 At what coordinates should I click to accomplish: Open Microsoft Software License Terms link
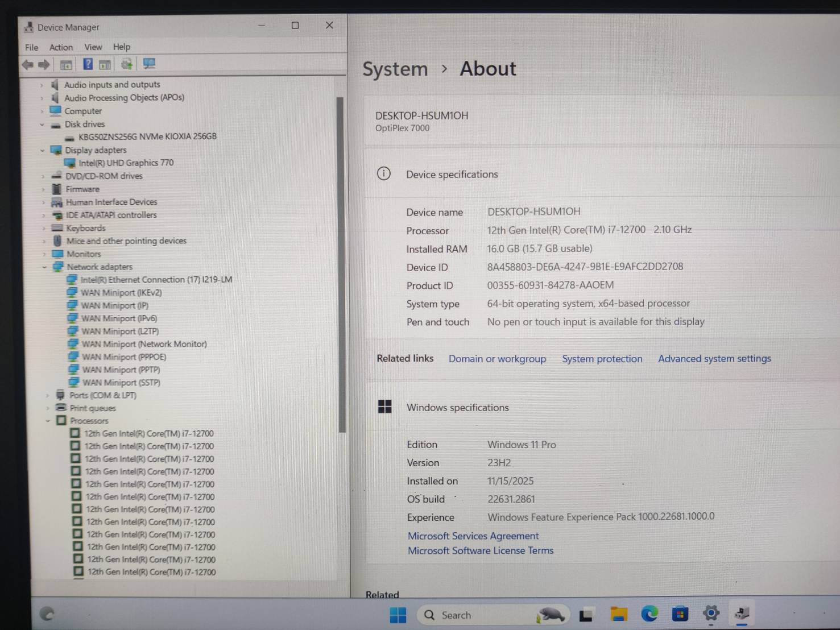pos(480,550)
